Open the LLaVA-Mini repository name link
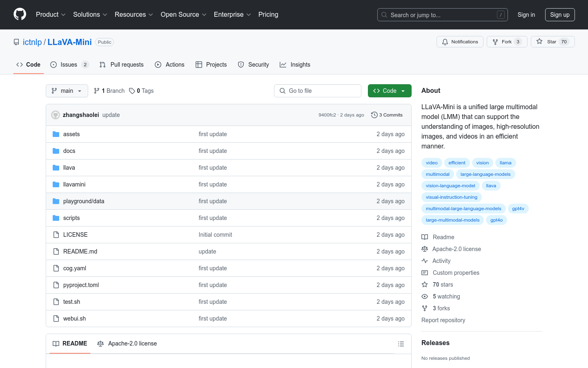This screenshot has width=588, height=368. tap(70, 42)
